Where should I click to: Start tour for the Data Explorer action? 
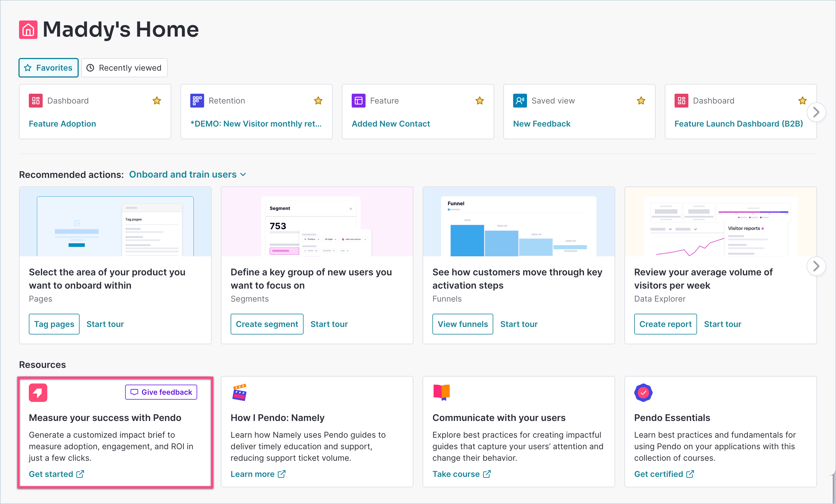pyautogui.click(x=723, y=324)
